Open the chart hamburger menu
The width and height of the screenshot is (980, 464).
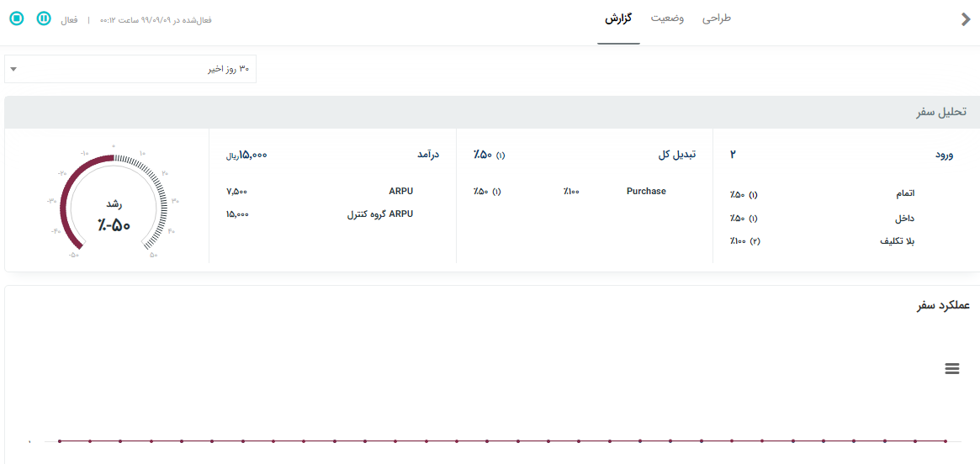tap(952, 368)
